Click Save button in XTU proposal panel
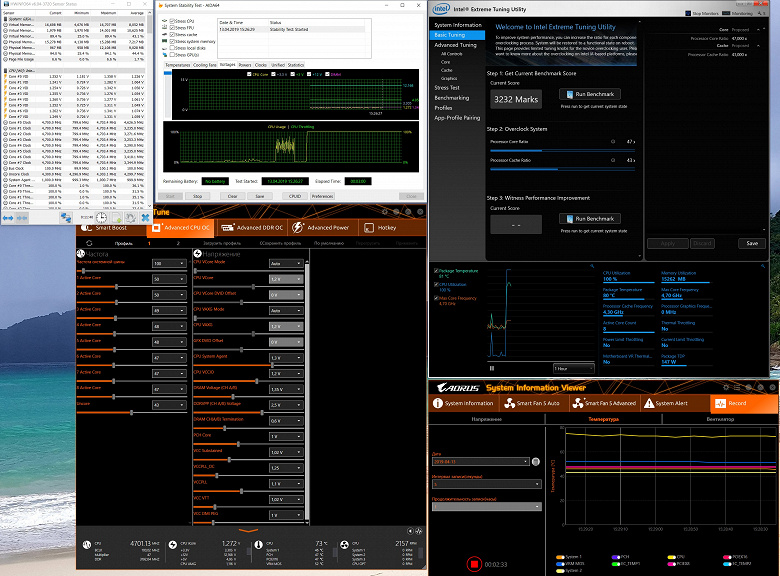Viewport: 780px width, 576px height. click(752, 243)
